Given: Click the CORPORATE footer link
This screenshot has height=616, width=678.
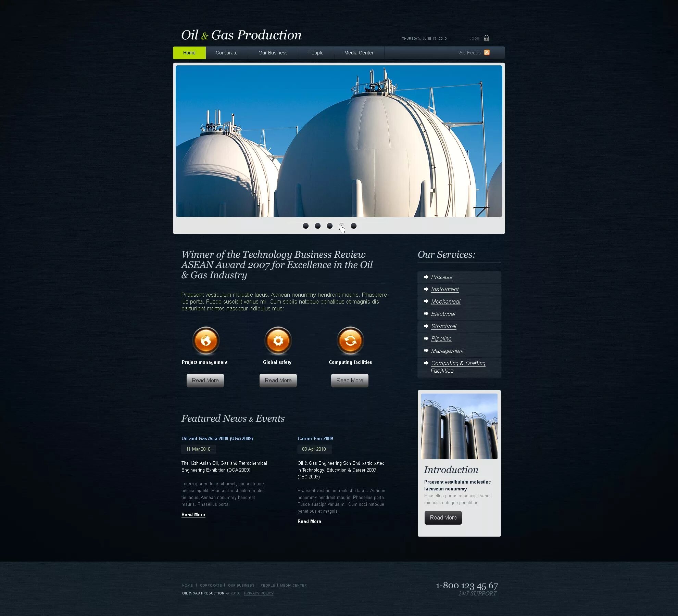Looking at the screenshot, I should click(x=211, y=586).
